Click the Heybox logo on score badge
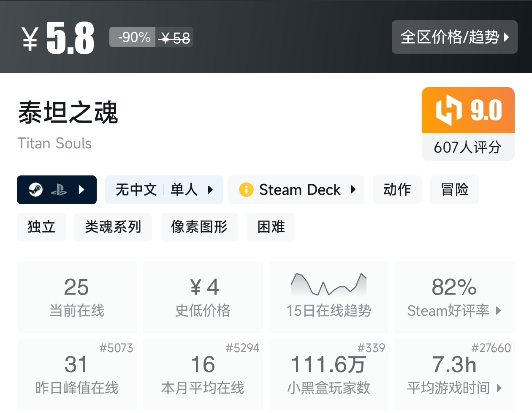The image size is (532, 413). (x=448, y=110)
